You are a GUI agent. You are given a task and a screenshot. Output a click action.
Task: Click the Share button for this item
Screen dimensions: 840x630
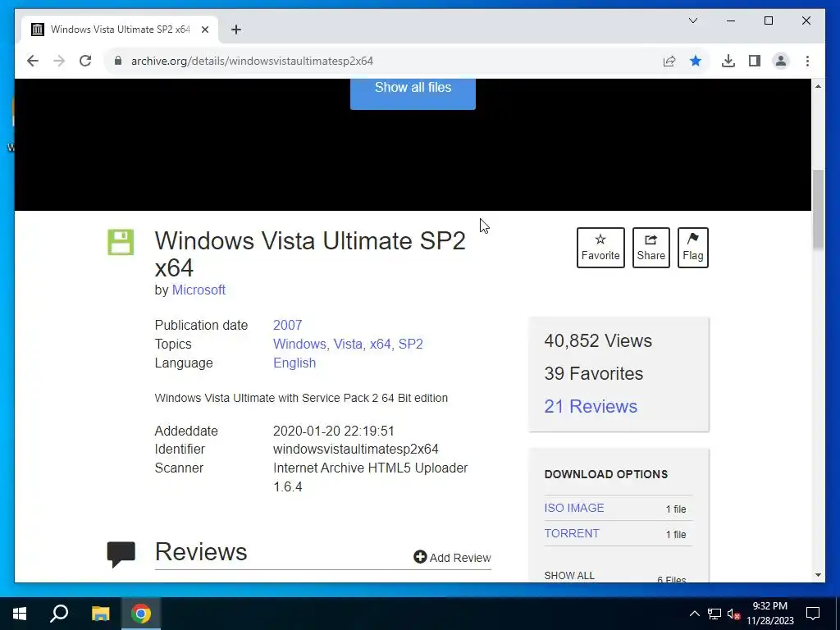[x=651, y=248]
